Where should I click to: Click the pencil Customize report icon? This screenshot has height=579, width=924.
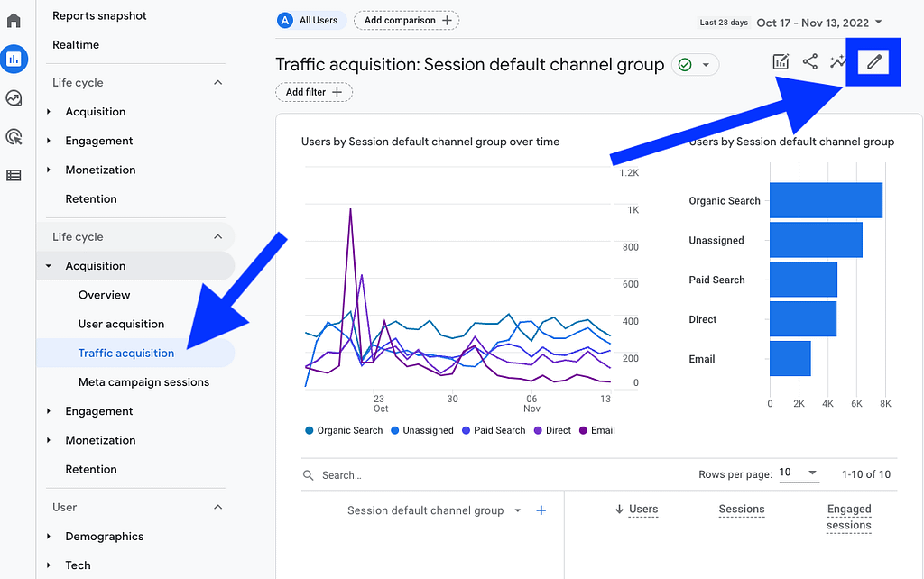click(873, 62)
